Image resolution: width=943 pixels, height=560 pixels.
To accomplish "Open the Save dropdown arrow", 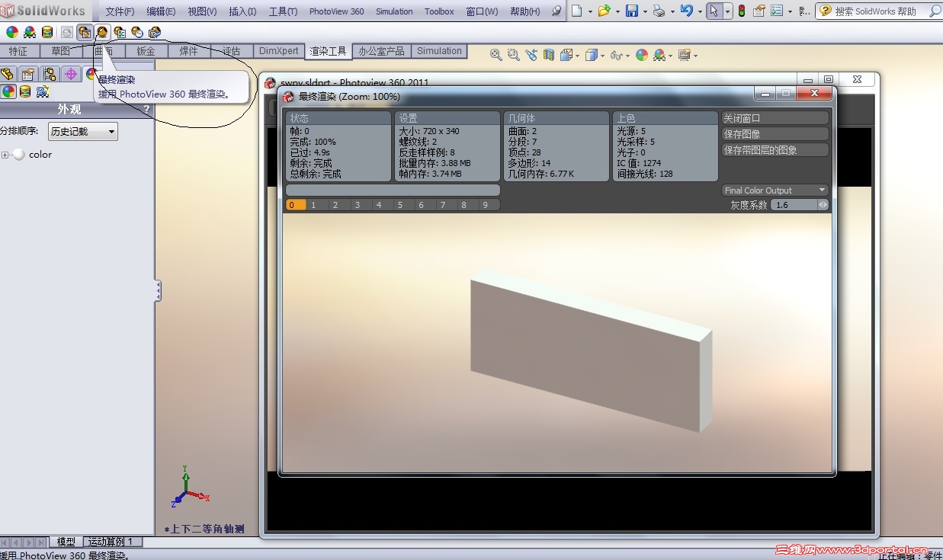I will (x=645, y=11).
